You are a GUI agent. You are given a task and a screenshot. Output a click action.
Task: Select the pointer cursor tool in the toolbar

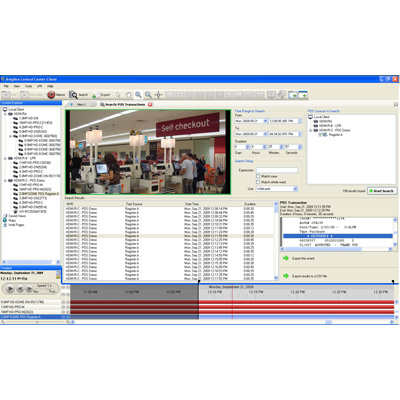coord(118,95)
